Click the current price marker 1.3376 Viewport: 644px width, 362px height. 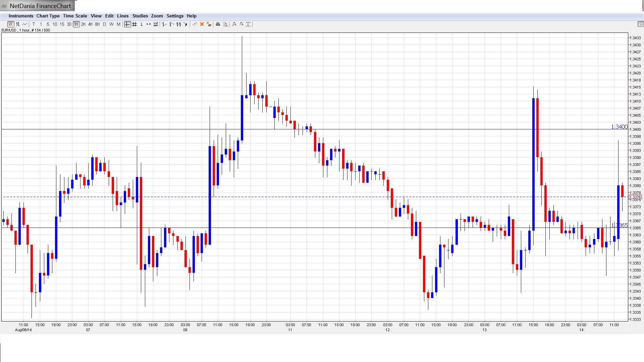(x=635, y=197)
